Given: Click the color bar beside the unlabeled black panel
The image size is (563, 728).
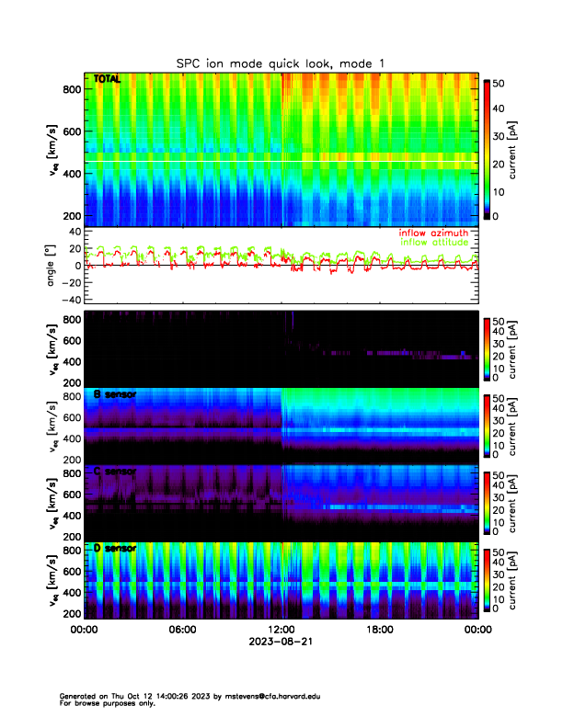Looking at the screenshot, I should pos(488,347).
